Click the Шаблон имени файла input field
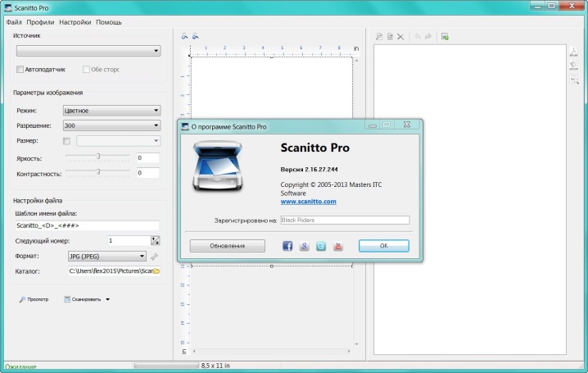 (88, 225)
